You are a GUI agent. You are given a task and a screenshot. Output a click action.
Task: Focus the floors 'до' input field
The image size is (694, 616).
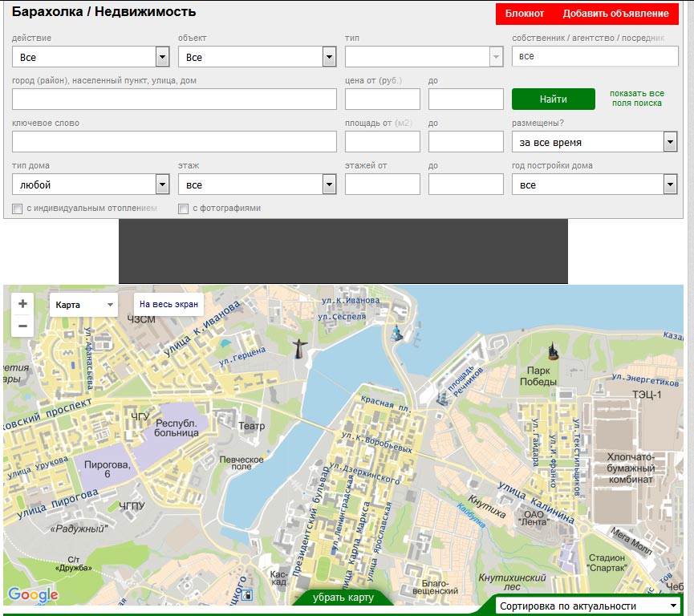465,184
